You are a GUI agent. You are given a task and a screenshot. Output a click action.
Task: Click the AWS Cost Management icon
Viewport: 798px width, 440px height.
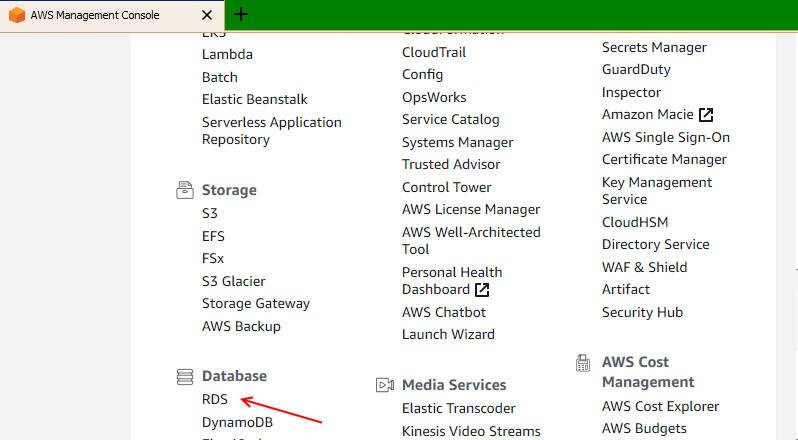coord(583,363)
